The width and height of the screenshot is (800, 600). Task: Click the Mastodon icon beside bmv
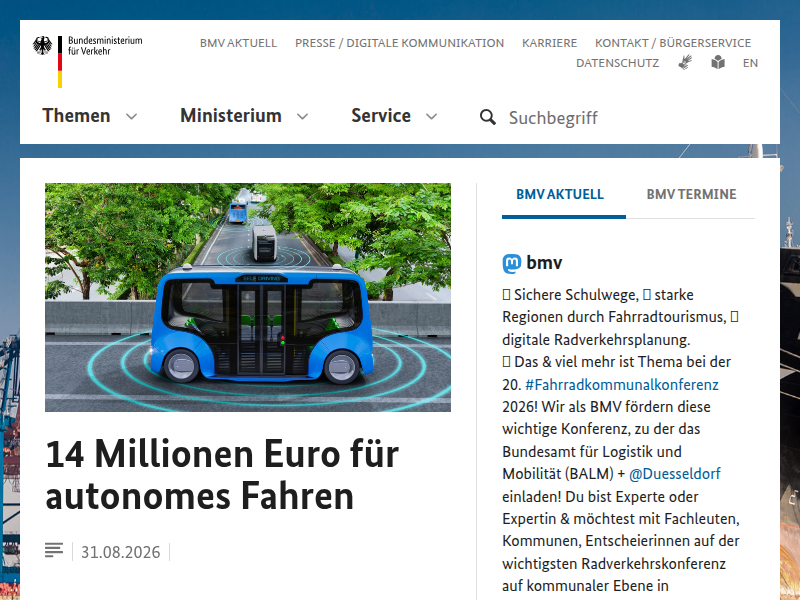point(512,263)
